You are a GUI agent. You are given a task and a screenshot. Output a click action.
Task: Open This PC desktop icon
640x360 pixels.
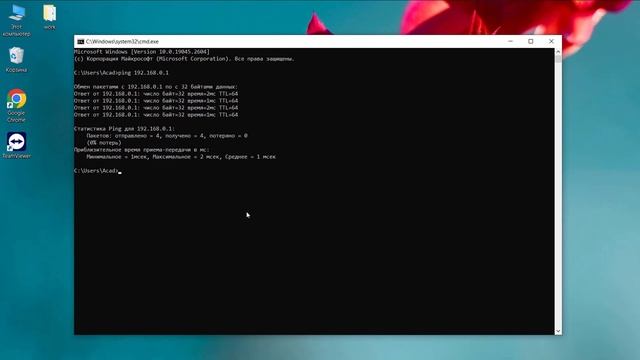tap(16, 20)
